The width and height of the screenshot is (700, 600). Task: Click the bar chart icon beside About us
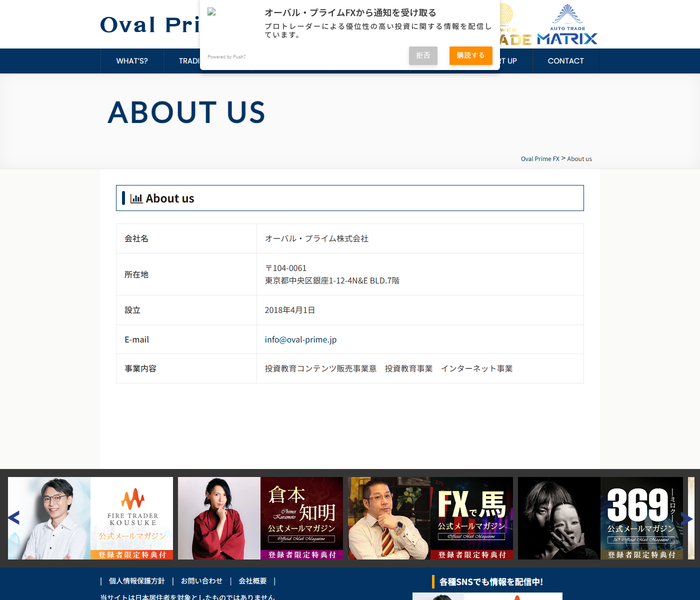(x=136, y=198)
